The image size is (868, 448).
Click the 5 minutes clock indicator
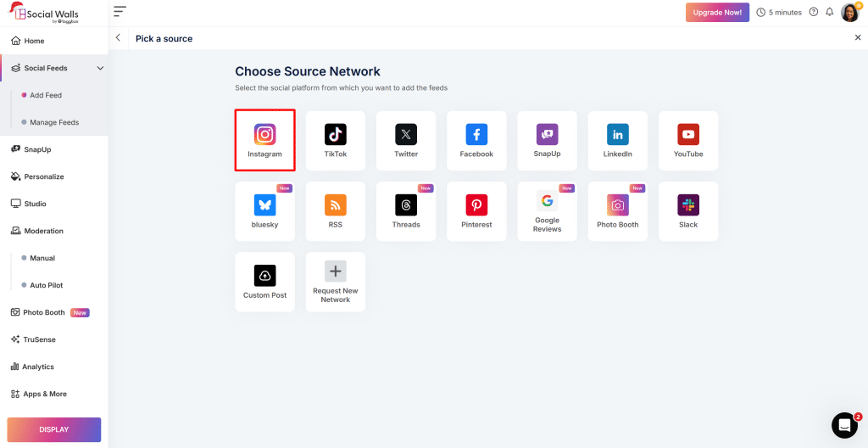click(x=778, y=12)
